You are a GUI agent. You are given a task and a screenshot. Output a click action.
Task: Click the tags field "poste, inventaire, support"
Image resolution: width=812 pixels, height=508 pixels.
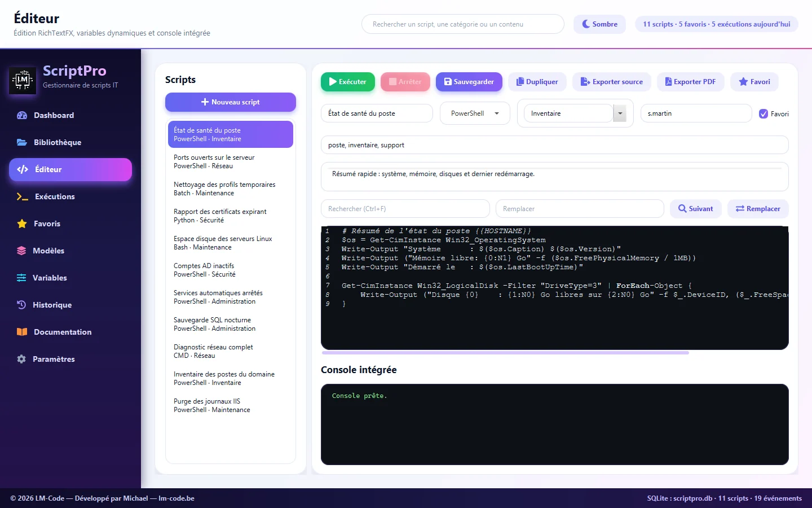(555, 145)
